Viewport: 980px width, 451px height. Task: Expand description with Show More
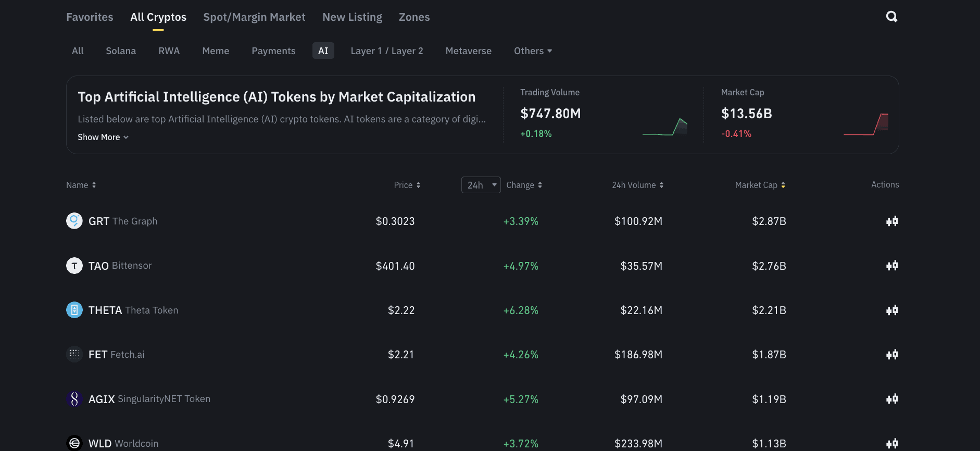103,137
